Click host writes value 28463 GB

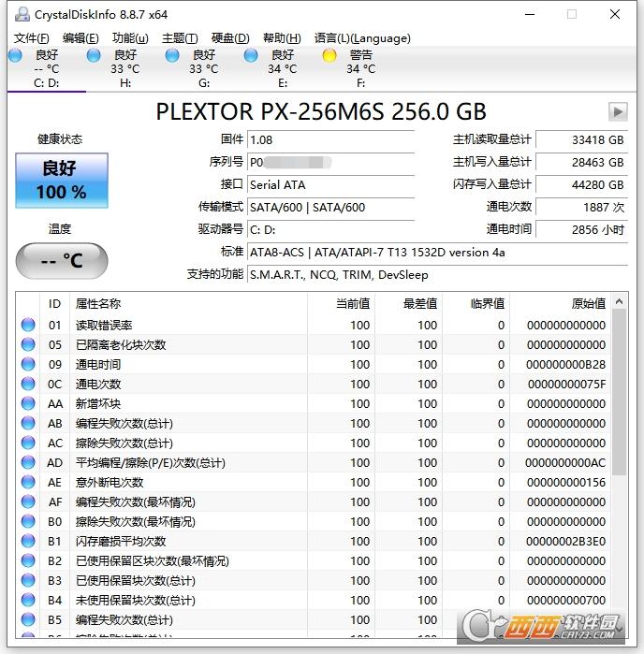tap(582, 162)
